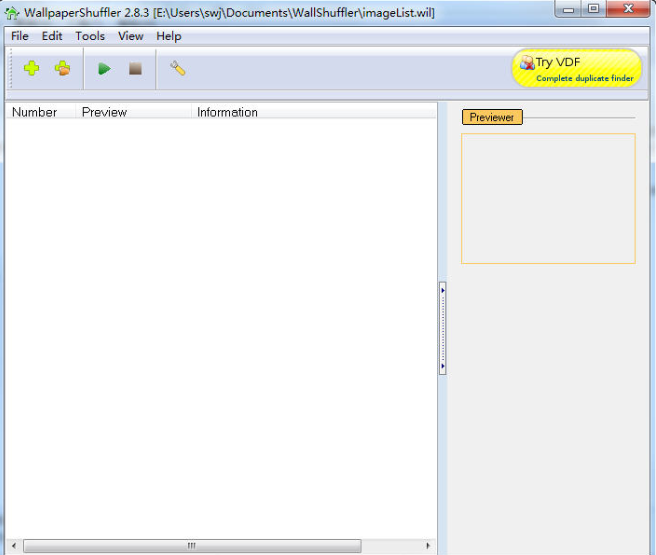Open the View menu
The height and width of the screenshot is (555, 656).
click(x=130, y=36)
